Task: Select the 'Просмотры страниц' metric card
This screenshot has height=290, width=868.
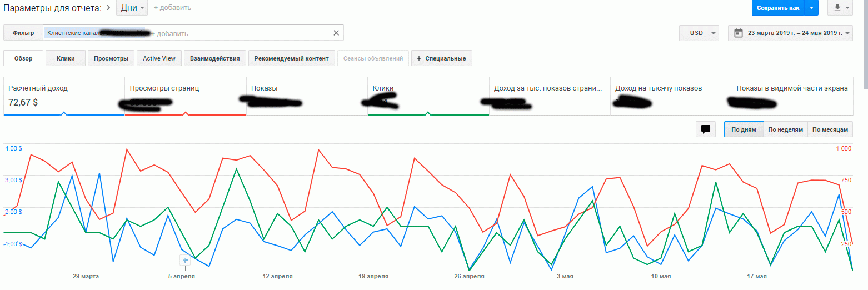Action: pos(185,96)
